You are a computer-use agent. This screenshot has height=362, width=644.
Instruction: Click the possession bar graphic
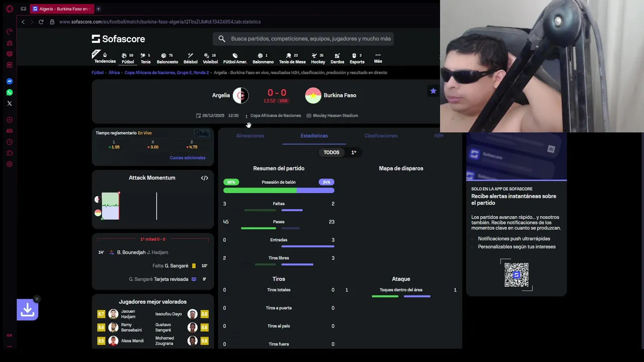tap(279, 191)
